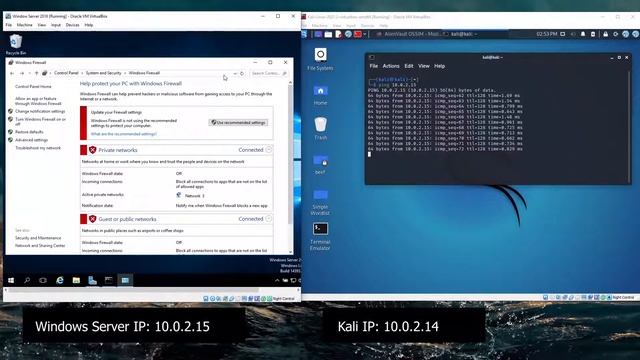The height and width of the screenshot is (360, 640).
Task: Click VirtualBox horizontal scrollbar under Windows VM
Action: coord(133,290)
